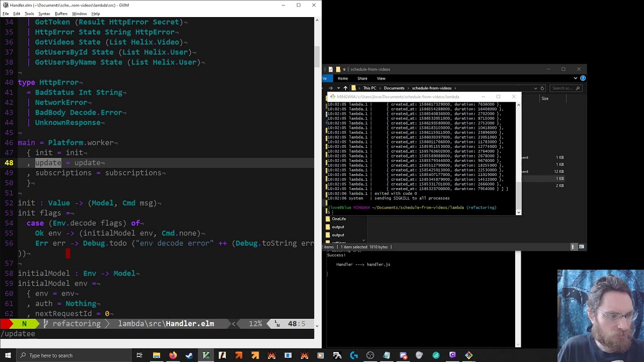Open the Syntax menu in GVIM
644x362 pixels.
(44, 14)
